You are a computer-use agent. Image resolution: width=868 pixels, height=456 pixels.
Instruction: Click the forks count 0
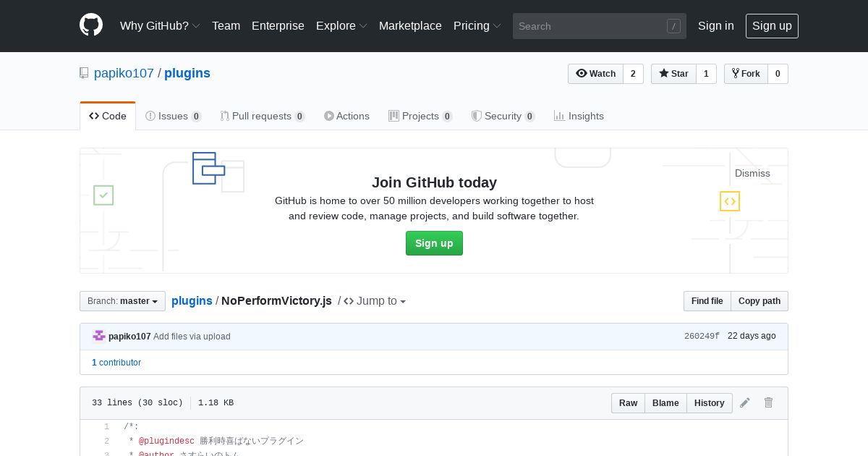(x=778, y=74)
